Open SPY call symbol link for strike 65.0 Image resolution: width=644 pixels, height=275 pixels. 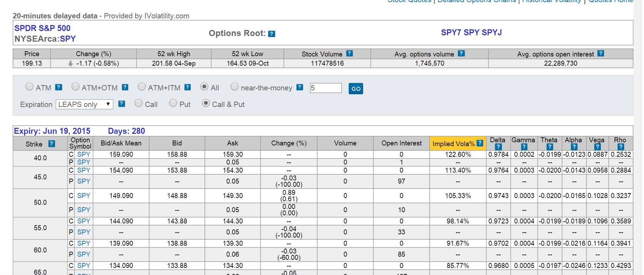84,265
